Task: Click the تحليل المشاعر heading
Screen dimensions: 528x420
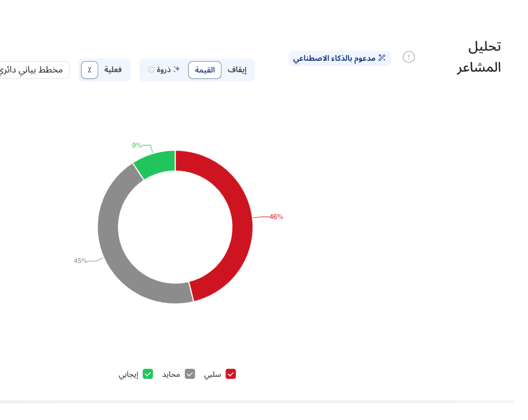Action: [x=479, y=57]
